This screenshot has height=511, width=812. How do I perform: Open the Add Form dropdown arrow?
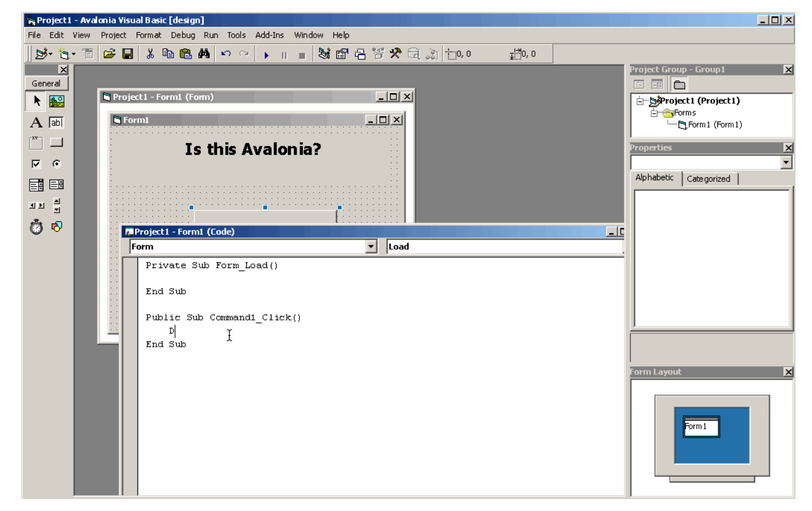click(73, 54)
